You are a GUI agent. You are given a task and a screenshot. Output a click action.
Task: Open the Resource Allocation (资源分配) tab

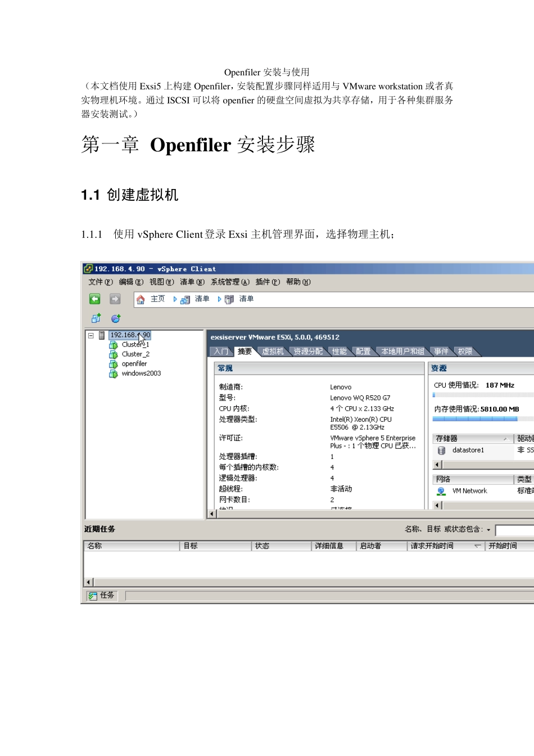coord(308,352)
